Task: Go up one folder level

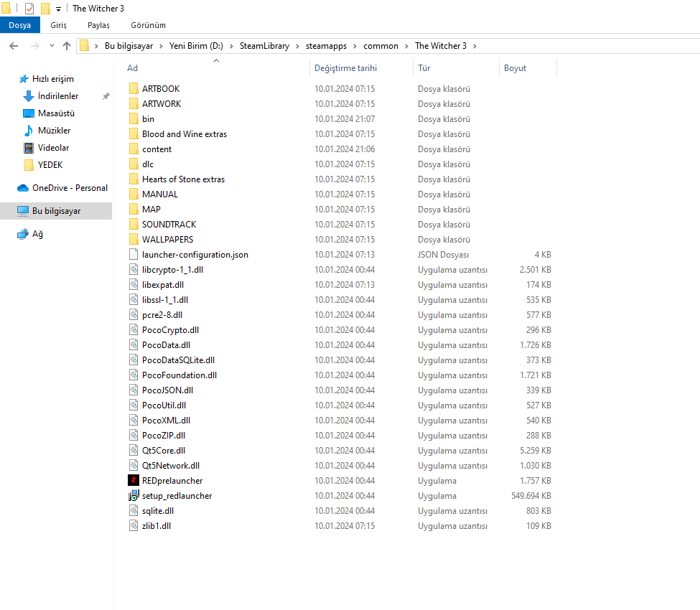Action: click(x=67, y=46)
